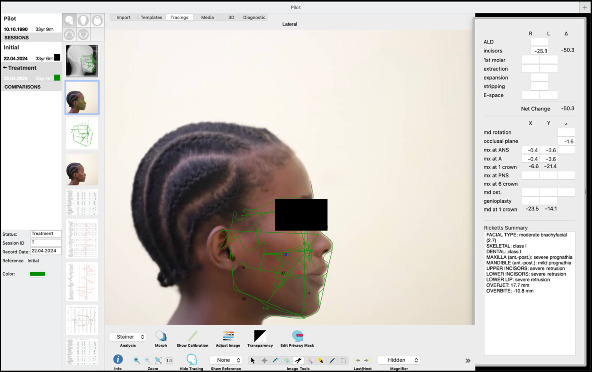Select the lower arch view icon
Screen dimensions: 592x372
83,34
